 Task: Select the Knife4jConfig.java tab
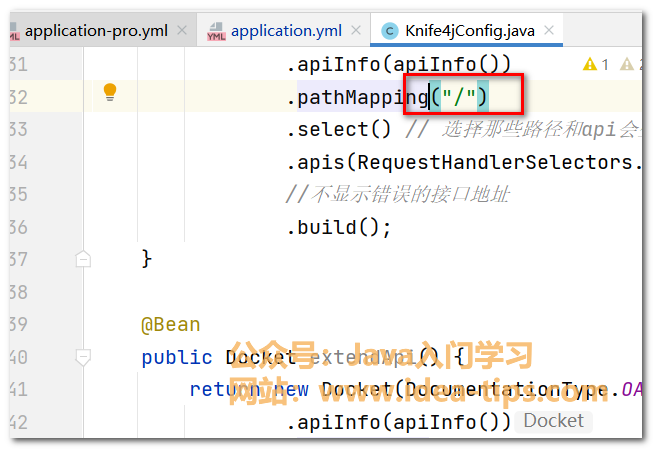pyautogui.click(x=469, y=32)
